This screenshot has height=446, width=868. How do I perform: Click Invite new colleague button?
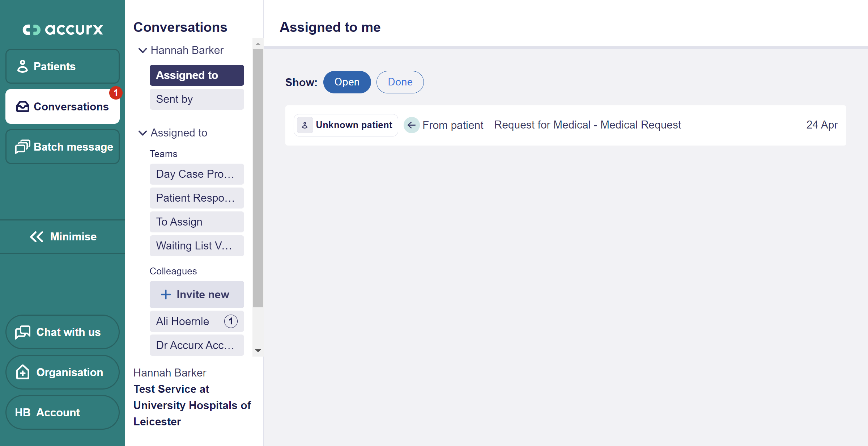[x=196, y=295]
